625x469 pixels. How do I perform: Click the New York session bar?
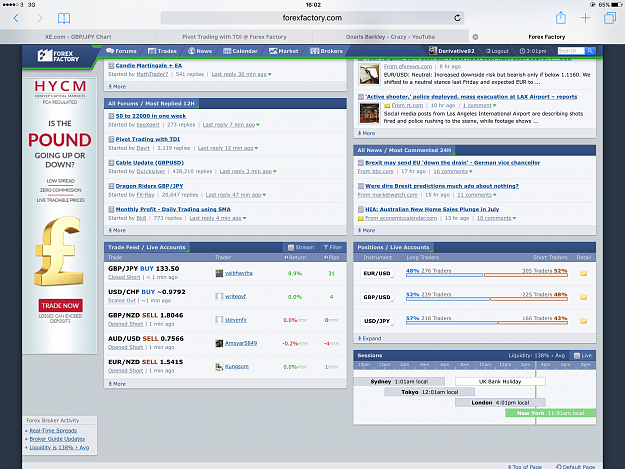coord(550,413)
